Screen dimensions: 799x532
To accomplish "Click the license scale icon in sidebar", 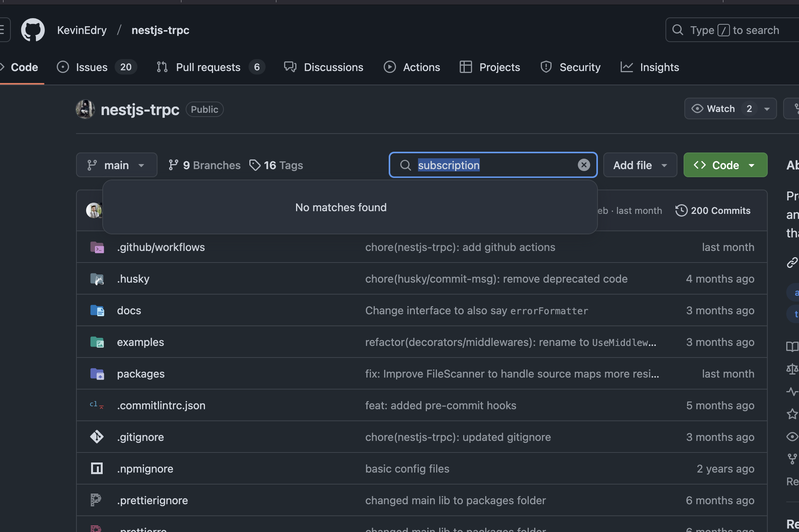I will point(792,369).
